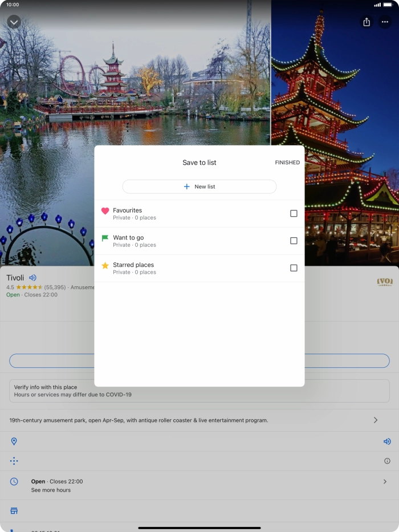Tap FINISHED to close Save to list

pos(287,163)
